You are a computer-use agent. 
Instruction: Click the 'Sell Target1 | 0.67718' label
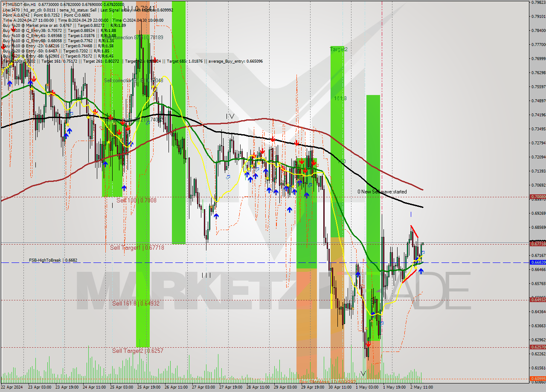[137, 248]
